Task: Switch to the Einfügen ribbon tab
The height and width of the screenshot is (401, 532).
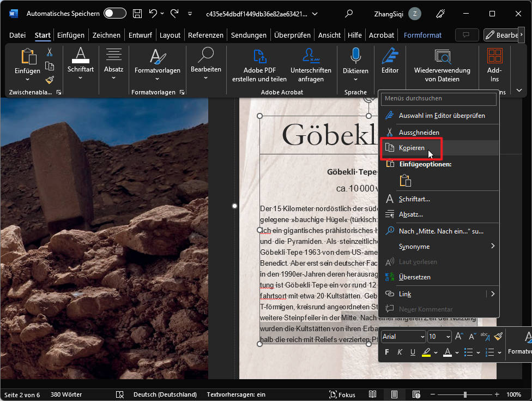Action: coord(70,35)
